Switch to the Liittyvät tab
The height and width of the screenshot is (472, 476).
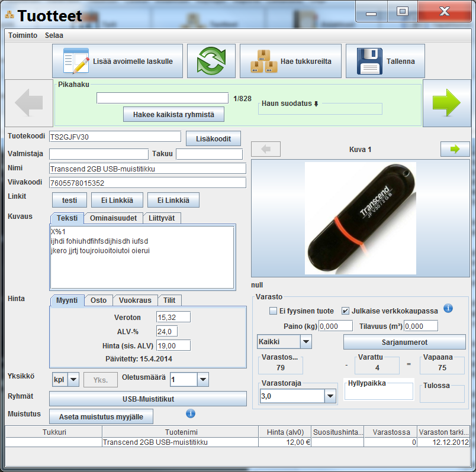162,218
